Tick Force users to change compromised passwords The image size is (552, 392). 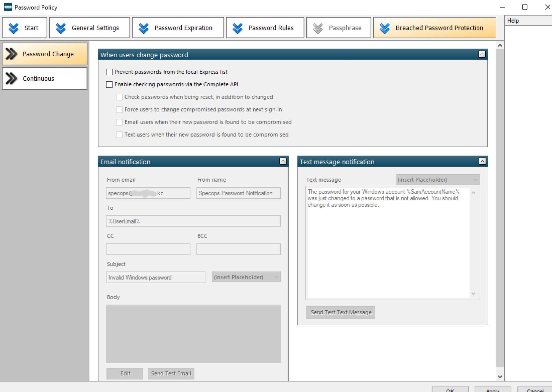tap(119, 110)
